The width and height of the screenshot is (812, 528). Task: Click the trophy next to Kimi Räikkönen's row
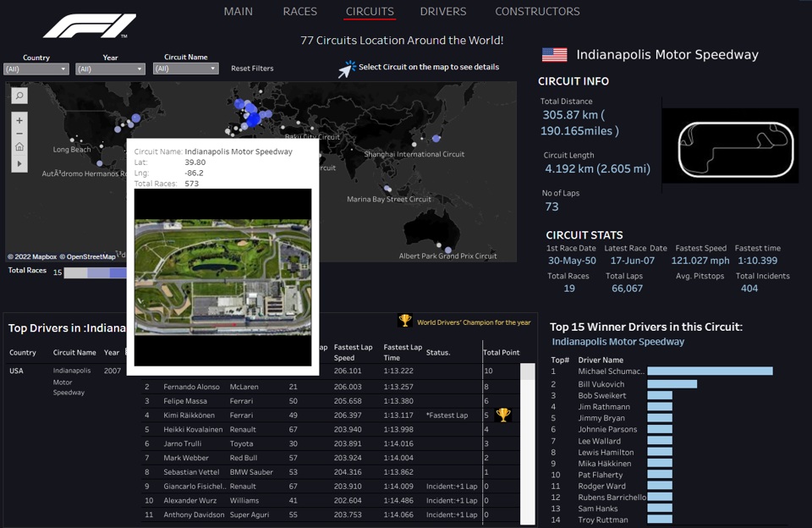pos(505,415)
